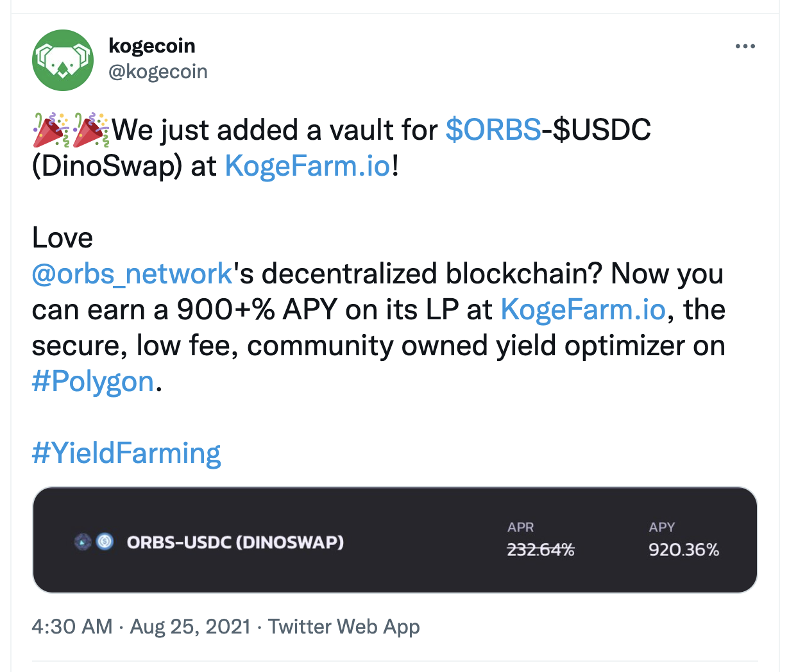Open the second KogeFarm.io link after LP at
This screenshot has height=672, width=789.
583,310
